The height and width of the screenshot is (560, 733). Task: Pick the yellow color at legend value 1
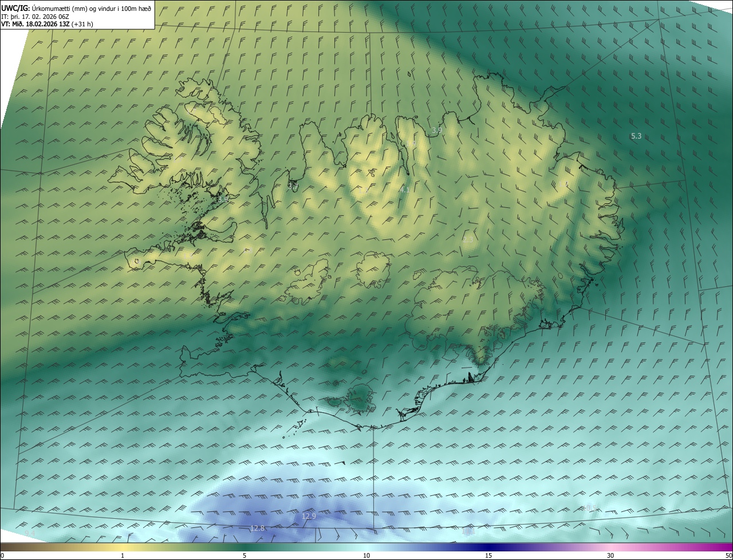pos(123,547)
